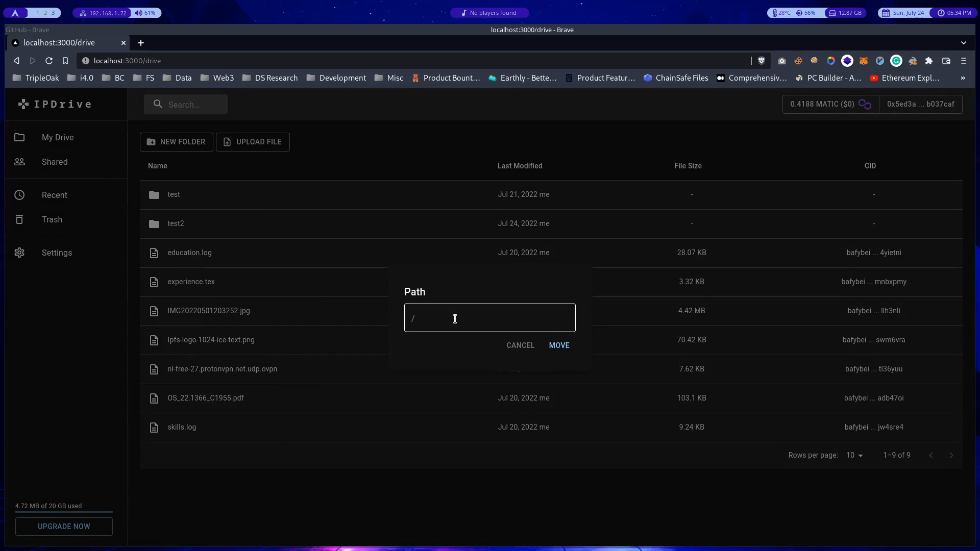Screen dimensions: 980x551
Task: Open rows per page dropdown
Action: (x=854, y=455)
